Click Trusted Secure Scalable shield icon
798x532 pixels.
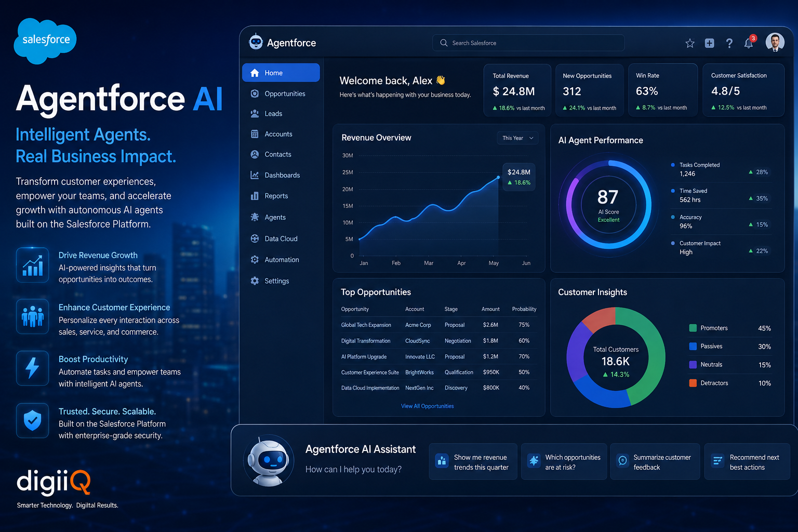[x=32, y=420]
